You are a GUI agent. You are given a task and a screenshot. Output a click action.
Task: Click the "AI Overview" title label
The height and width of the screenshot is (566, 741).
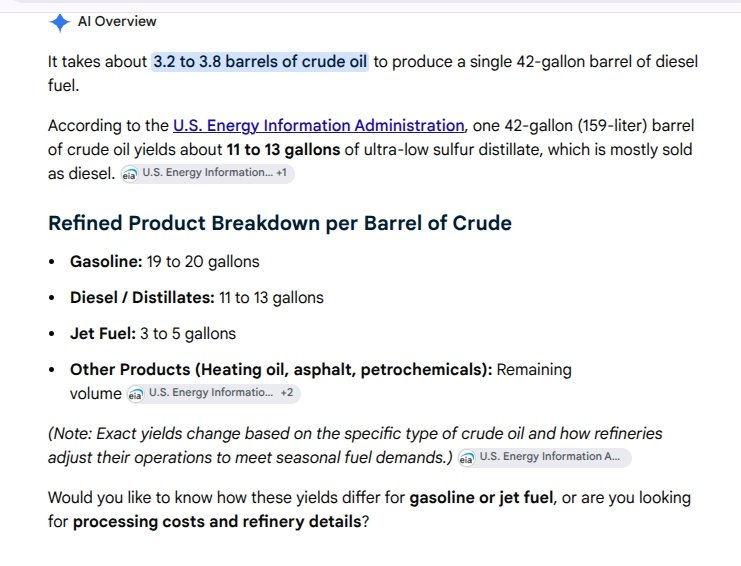(117, 21)
